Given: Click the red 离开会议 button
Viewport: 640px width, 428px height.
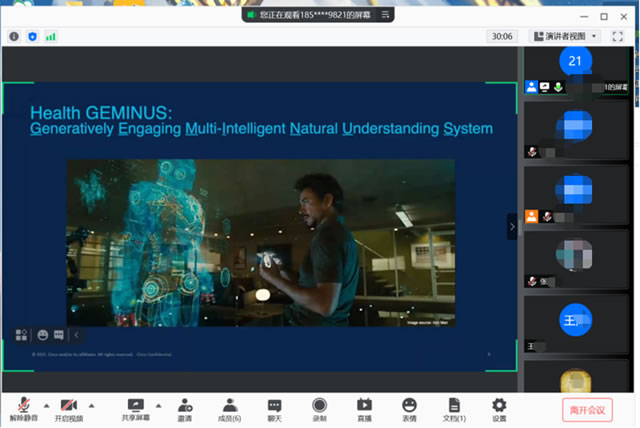Looking at the screenshot, I should pyautogui.click(x=587, y=410).
